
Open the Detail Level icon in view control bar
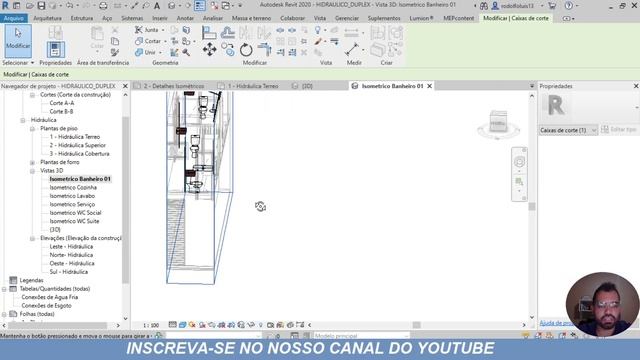pos(172,325)
